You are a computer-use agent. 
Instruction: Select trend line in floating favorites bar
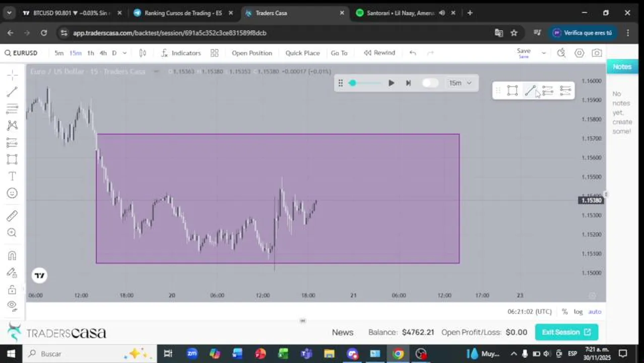tap(530, 91)
